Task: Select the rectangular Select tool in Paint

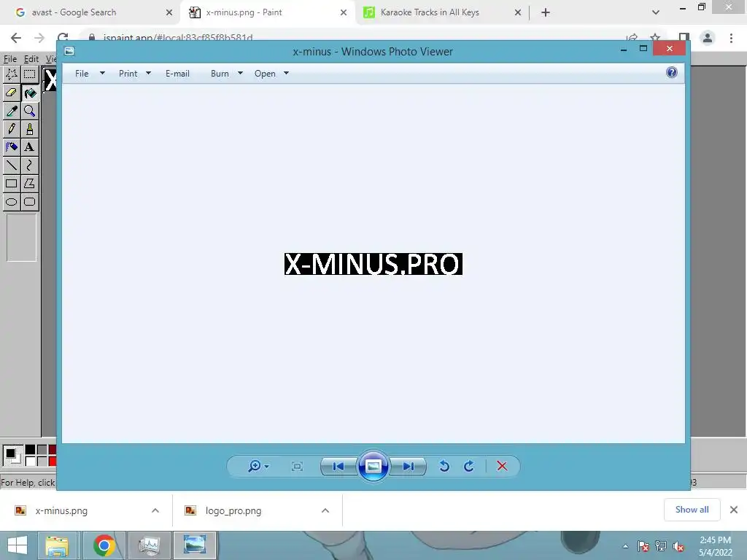Action: click(x=29, y=74)
